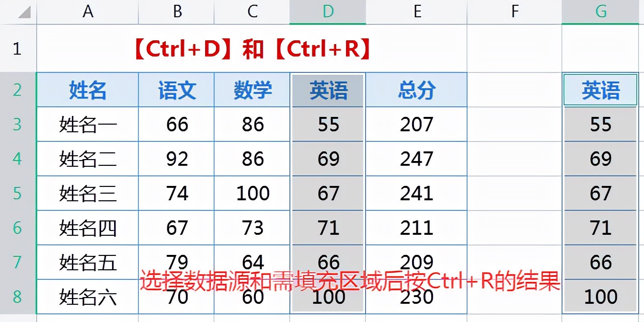Select the cell showing 207
Viewport: 644px width, 322px height.
416,124
